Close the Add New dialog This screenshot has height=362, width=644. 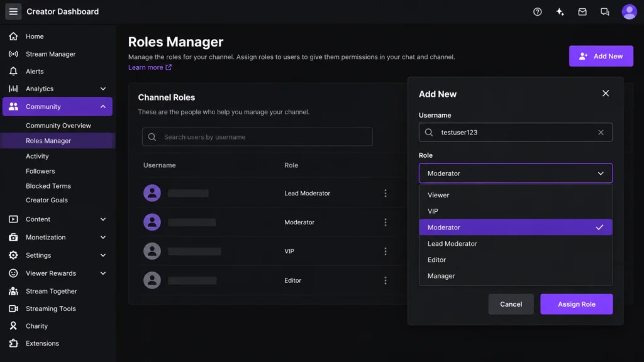pos(606,94)
